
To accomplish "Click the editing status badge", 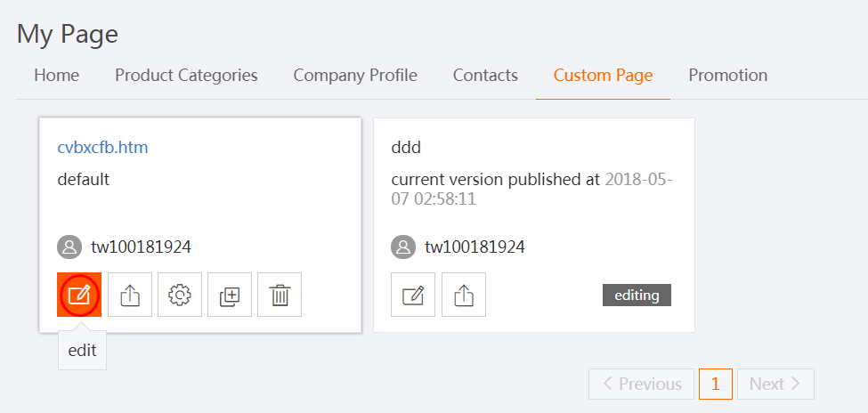I will (x=637, y=296).
